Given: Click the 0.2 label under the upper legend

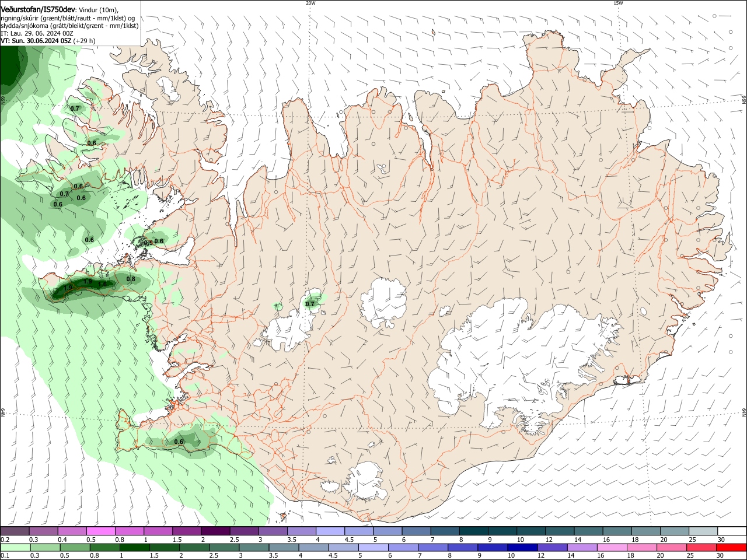Looking at the screenshot, I should [x=5, y=540].
